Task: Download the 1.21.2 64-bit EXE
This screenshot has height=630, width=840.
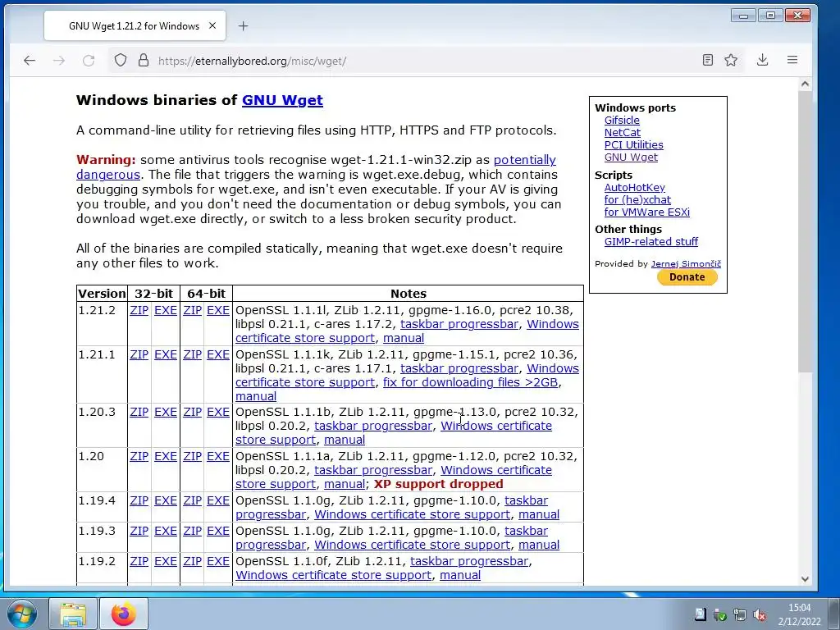Action: coord(218,310)
